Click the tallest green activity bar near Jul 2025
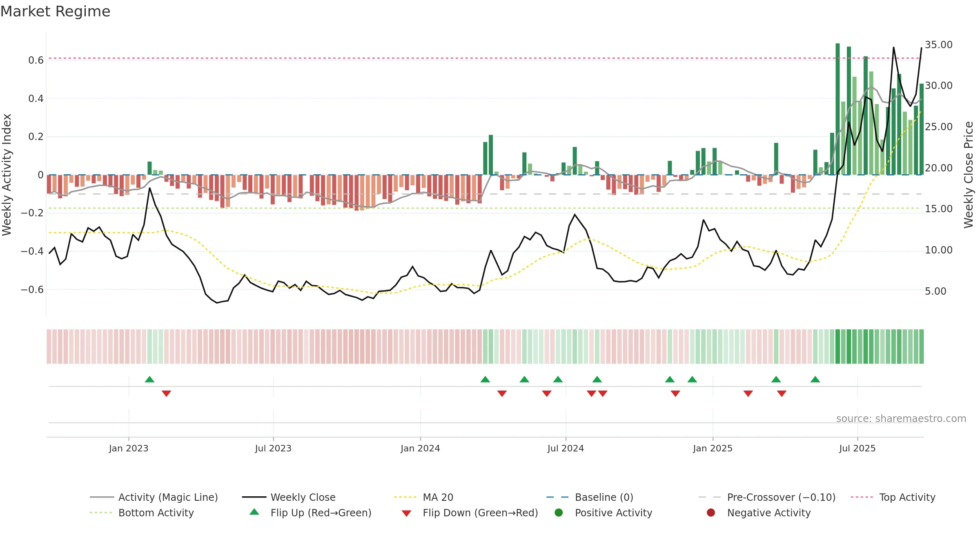The image size is (980, 551). click(x=837, y=109)
